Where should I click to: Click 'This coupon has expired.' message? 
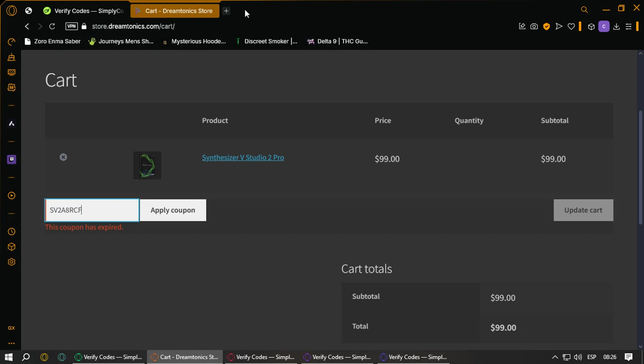[84, 227]
